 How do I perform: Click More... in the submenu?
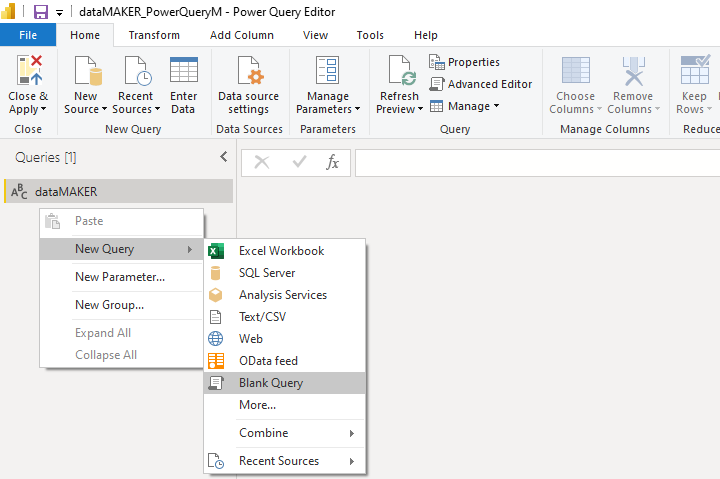285,405
